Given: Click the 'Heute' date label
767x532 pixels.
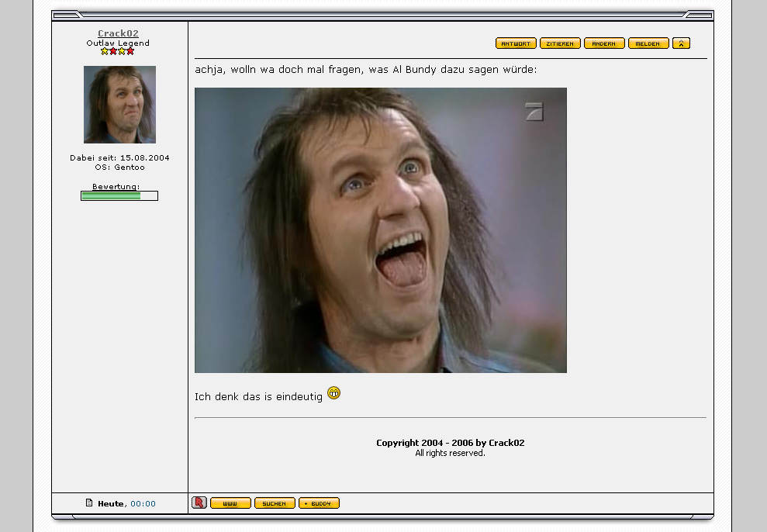Looking at the screenshot, I should point(112,503).
